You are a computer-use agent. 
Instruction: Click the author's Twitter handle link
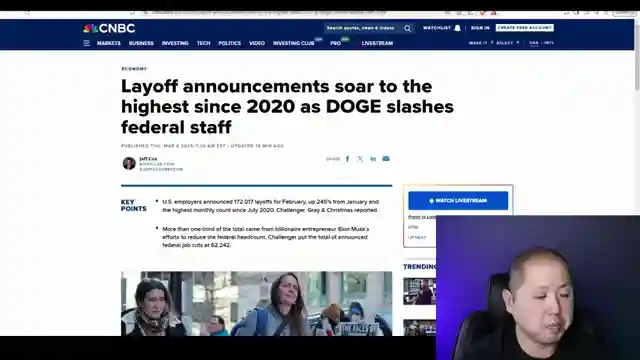pos(161,169)
